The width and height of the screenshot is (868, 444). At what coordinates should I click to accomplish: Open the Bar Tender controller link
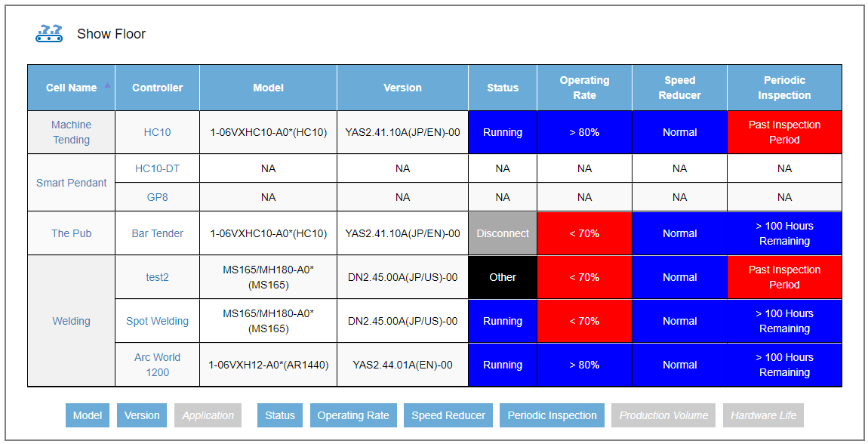point(157,233)
